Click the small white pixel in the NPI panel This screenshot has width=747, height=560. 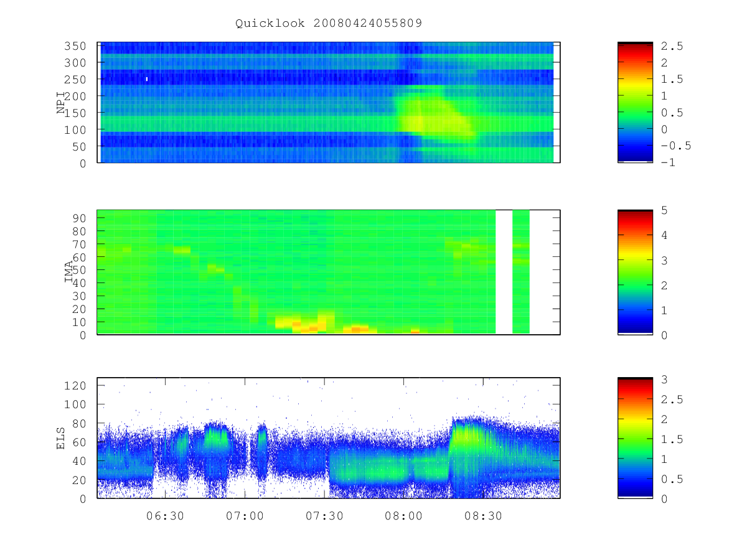point(147,79)
